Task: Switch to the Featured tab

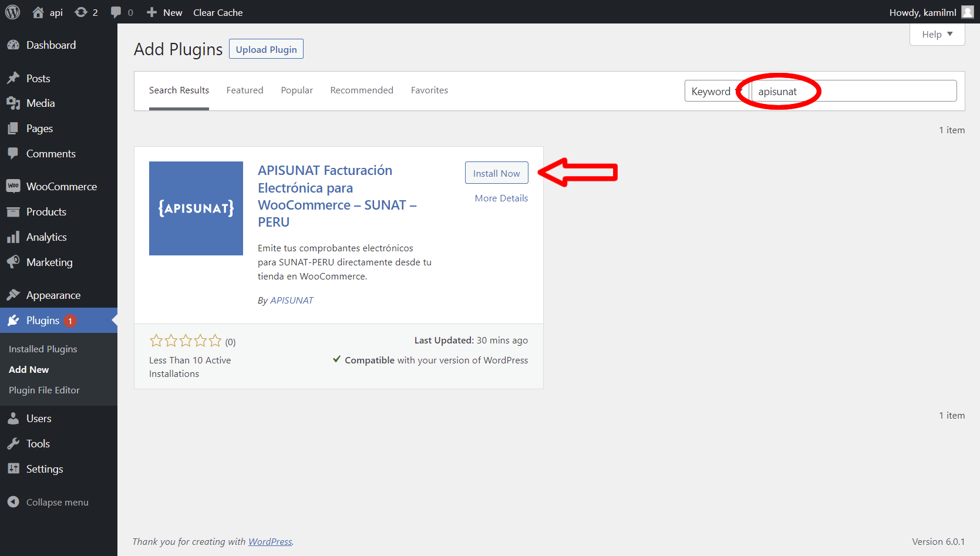Action: click(x=245, y=90)
